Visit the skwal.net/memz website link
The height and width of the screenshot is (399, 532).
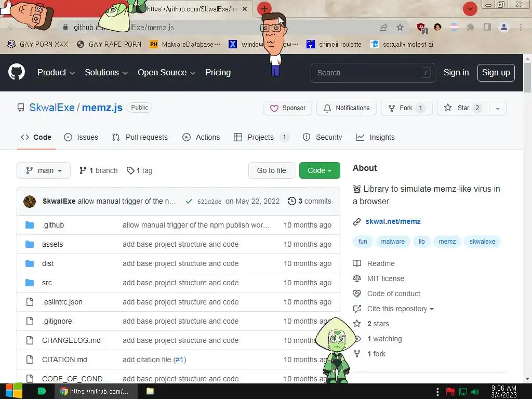(x=393, y=221)
